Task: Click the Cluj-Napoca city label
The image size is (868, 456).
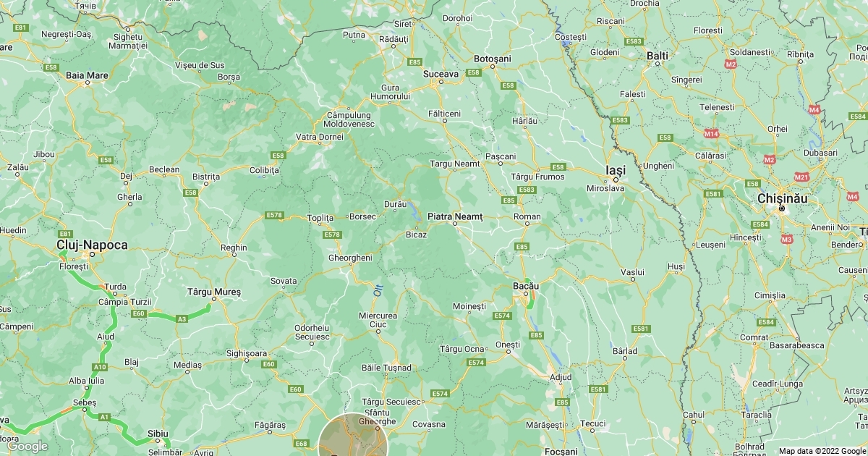Action: (92, 245)
